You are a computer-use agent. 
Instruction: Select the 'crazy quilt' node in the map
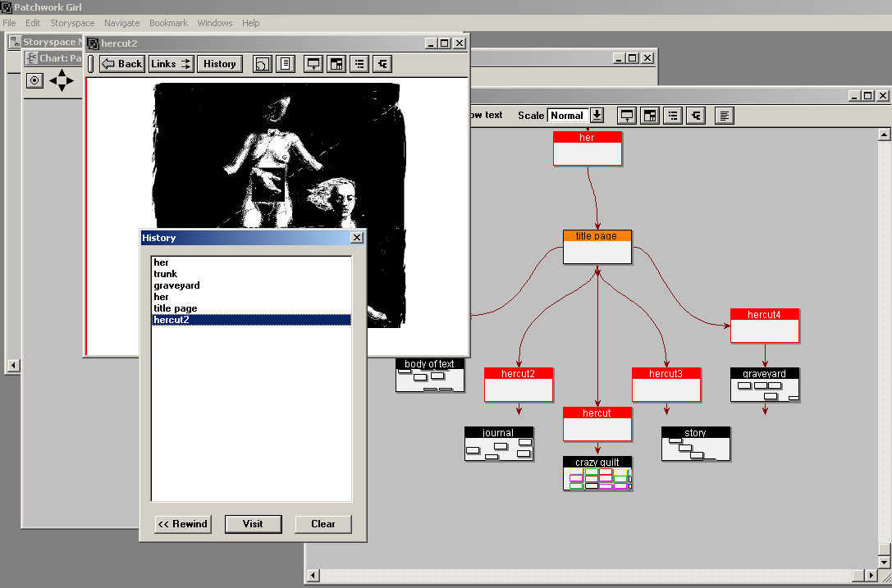pyautogui.click(x=597, y=473)
